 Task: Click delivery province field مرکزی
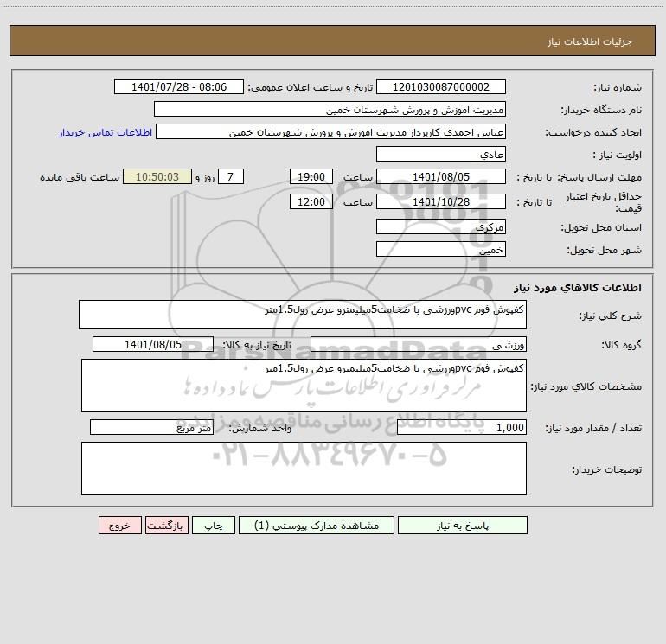(441, 226)
